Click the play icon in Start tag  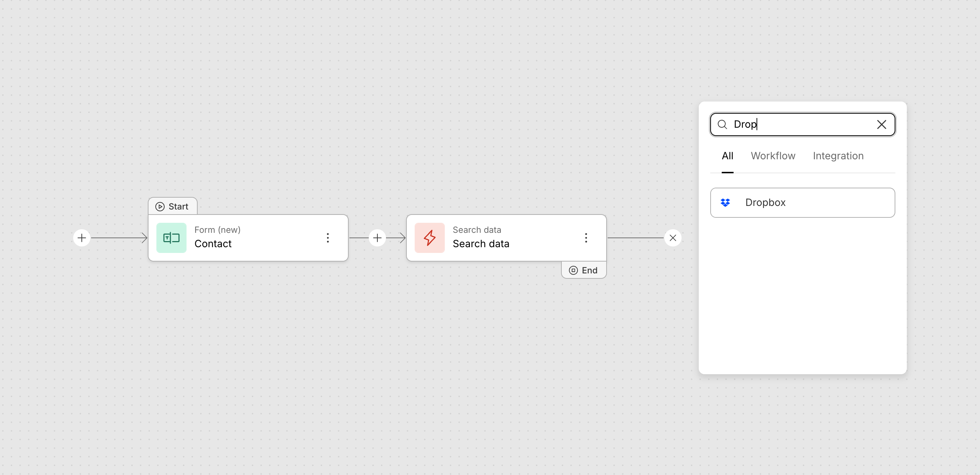(160, 206)
